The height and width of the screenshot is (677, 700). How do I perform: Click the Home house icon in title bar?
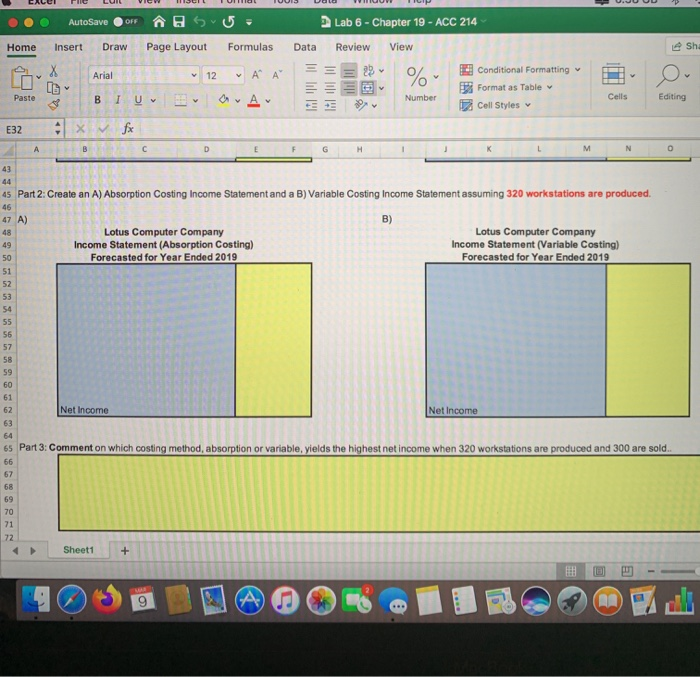pos(159,21)
